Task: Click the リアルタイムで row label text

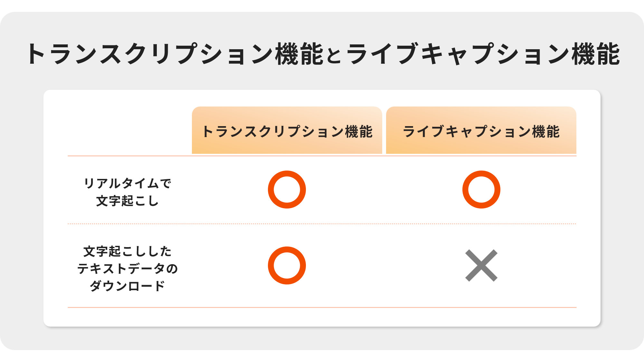Action: pos(128,183)
